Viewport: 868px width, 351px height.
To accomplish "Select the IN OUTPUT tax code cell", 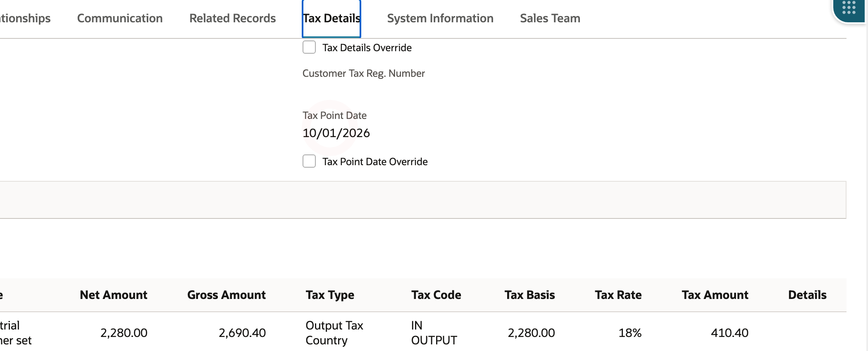I will coord(434,333).
